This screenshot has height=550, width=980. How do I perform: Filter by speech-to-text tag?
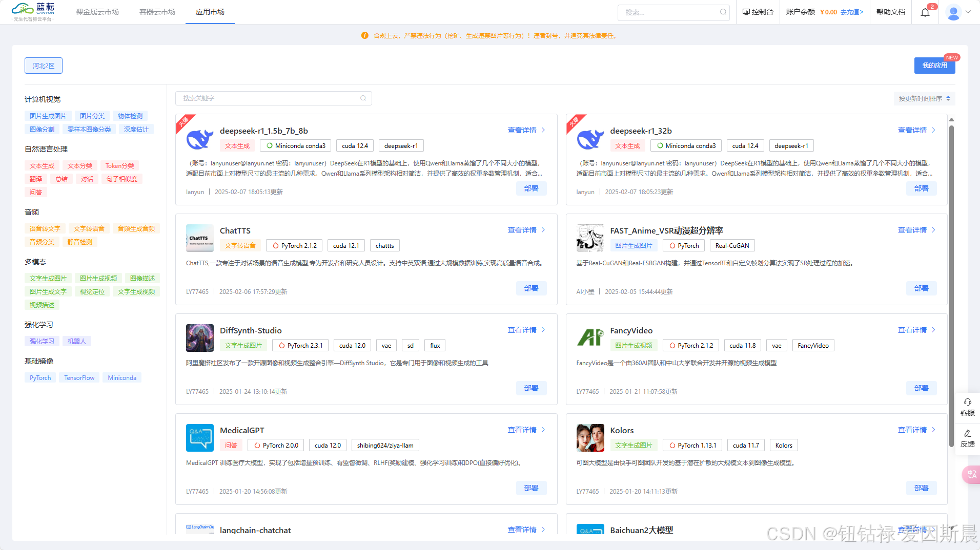pos(45,229)
